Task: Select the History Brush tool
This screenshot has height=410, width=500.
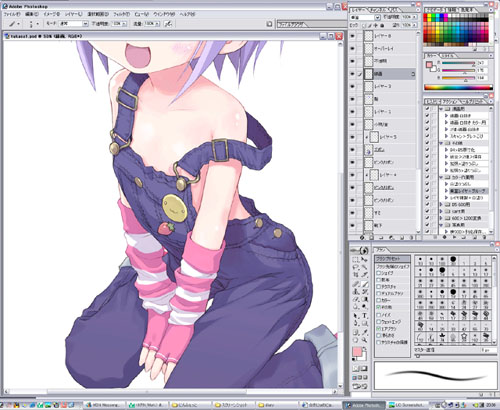Action: [x=364, y=292]
